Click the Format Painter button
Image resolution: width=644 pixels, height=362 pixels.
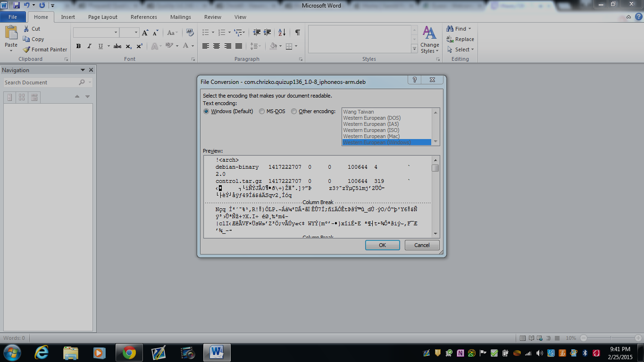[45, 49]
